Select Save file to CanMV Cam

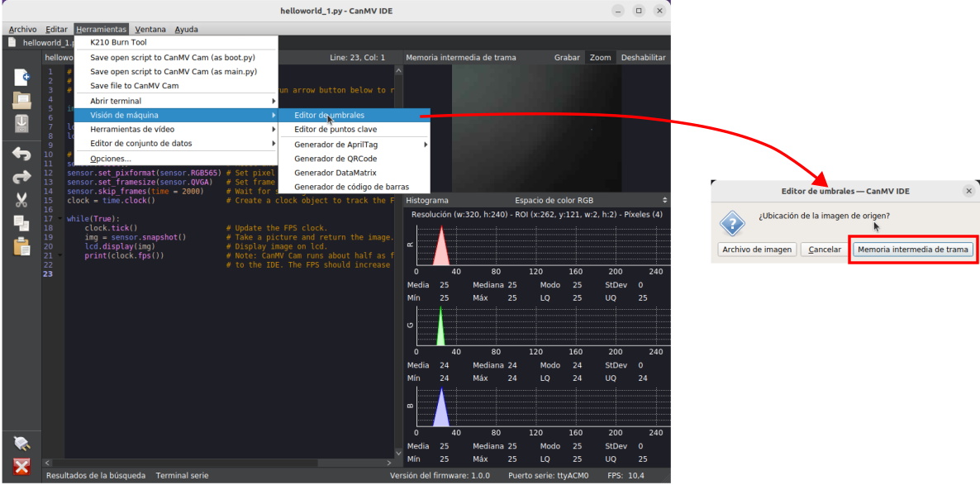click(176, 86)
